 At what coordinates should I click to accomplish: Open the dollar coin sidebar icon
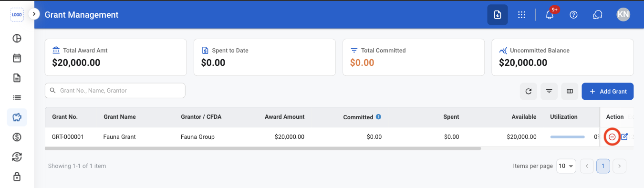point(17,137)
